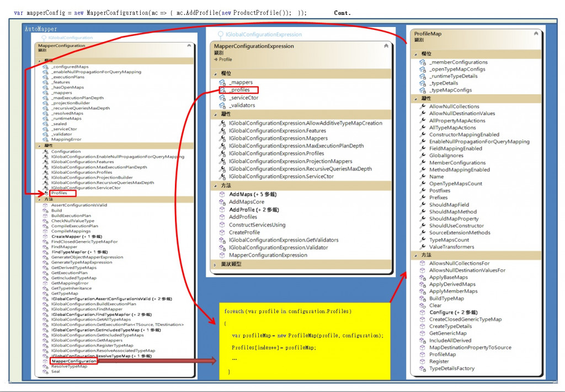Select the ShouldMapProperty property row

point(454,219)
